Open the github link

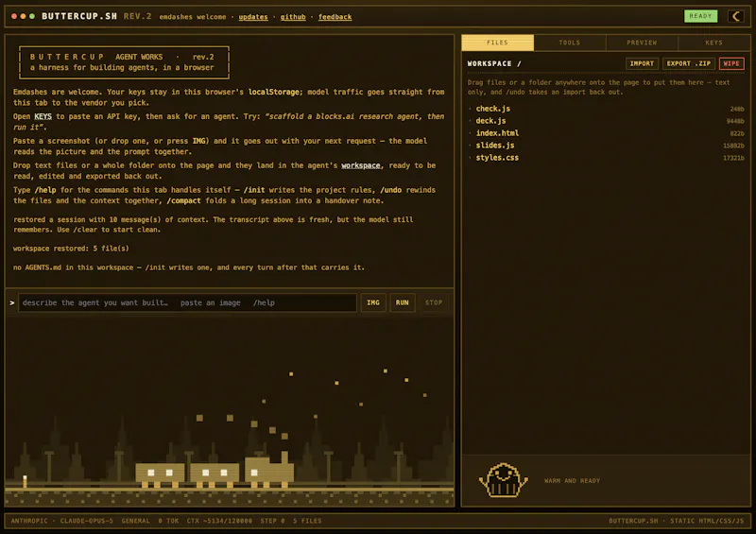pyautogui.click(x=293, y=17)
